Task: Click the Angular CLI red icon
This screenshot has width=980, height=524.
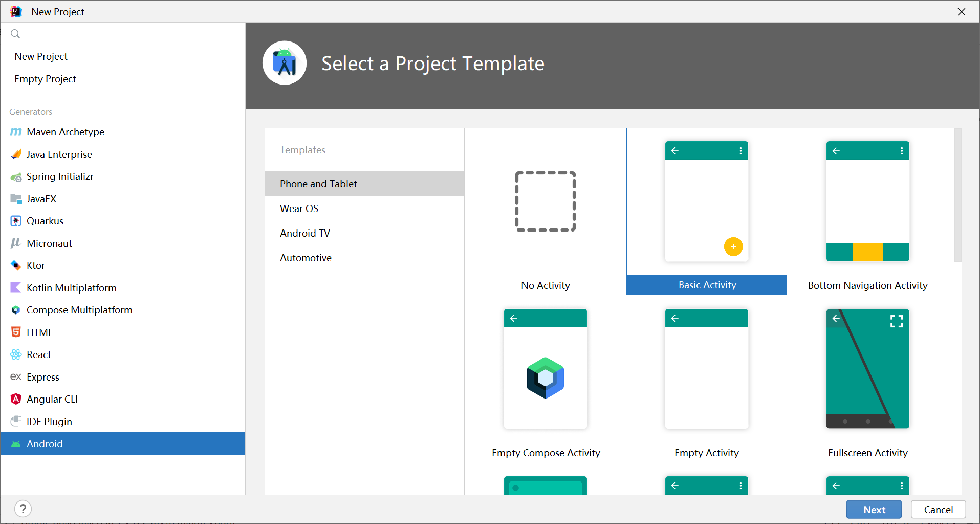Action: pyautogui.click(x=16, y=399)
